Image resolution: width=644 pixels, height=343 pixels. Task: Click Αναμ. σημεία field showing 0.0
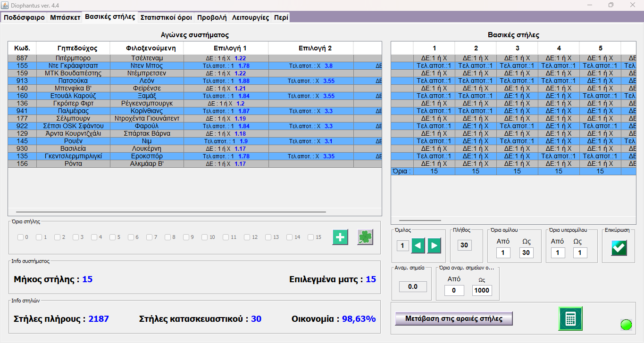click(413, 286)
